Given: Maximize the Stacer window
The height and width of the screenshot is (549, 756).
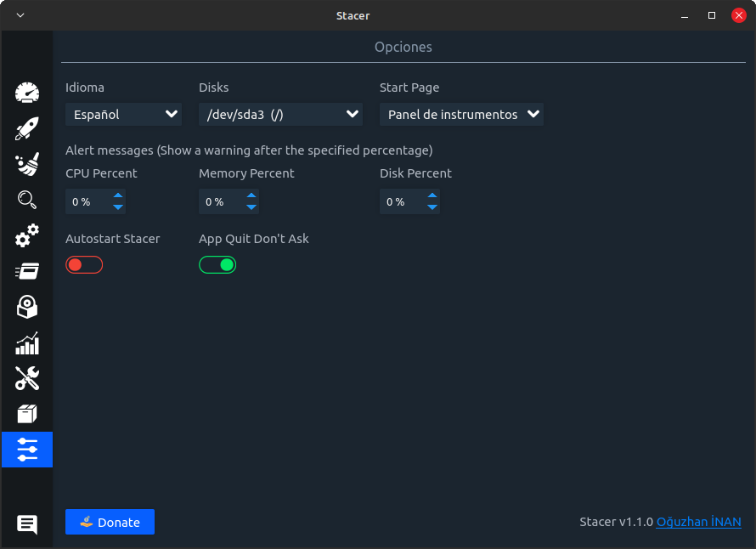Looking at the screenshot, I should click(x=712, y=15).
